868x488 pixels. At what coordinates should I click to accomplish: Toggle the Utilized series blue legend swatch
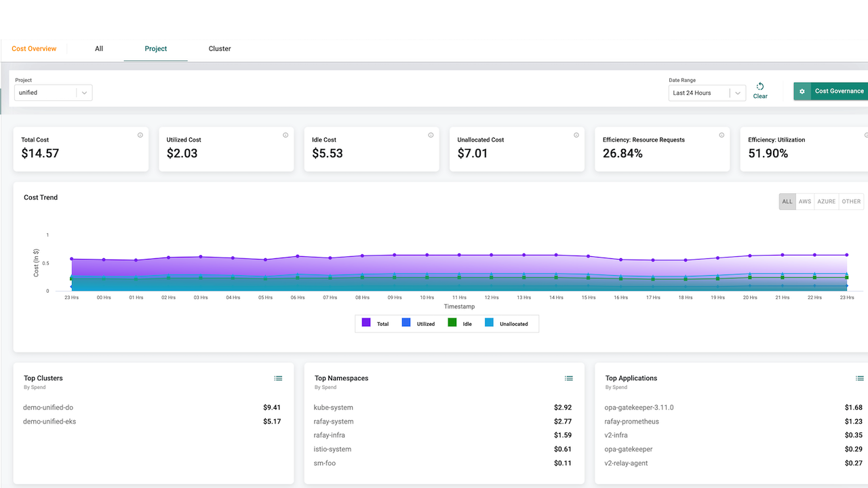tap(406, 323)
